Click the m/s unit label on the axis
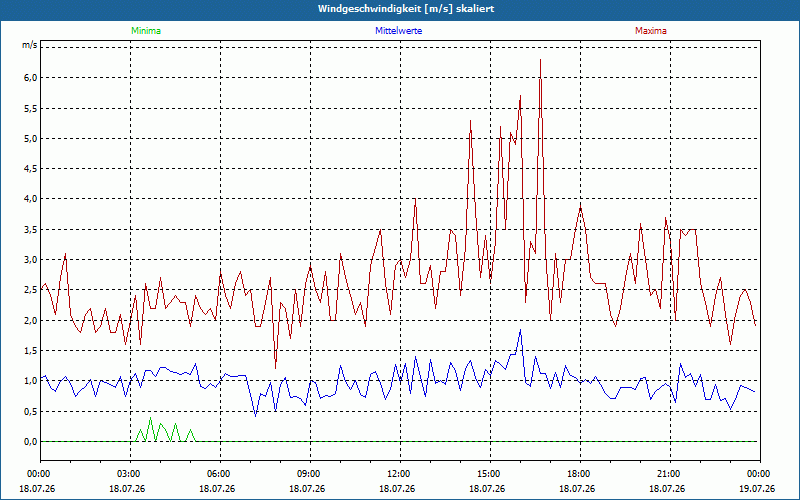 pyautogui.click(x=30, y=45)
